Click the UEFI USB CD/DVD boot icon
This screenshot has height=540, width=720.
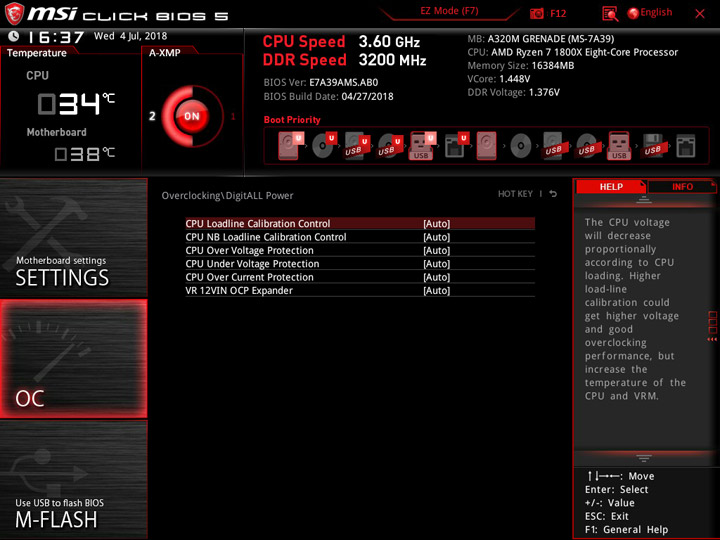click(x=389, y=146)
